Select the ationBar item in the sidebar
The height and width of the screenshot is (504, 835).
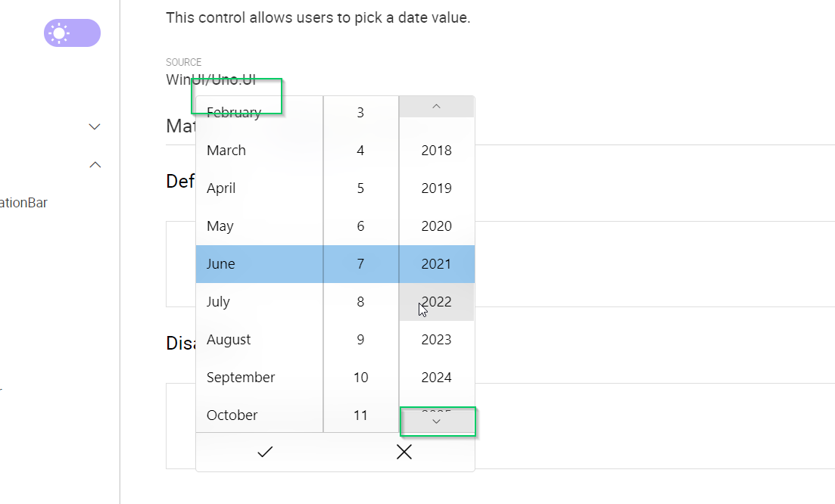pos(23,202)
